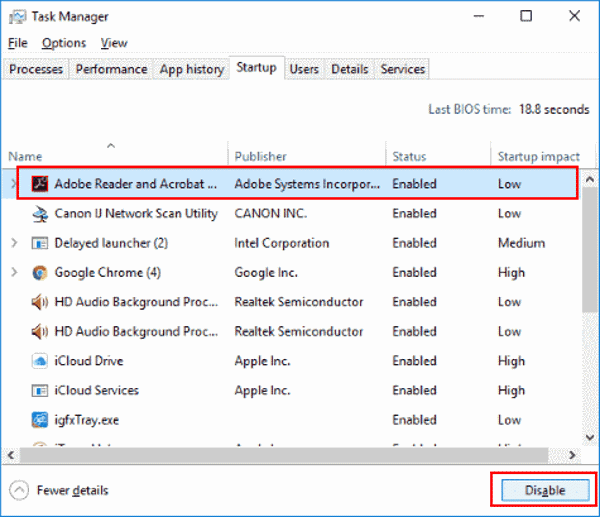Maximize the Task Manager window
The height and width of the screenshot is (517, 600).
click(x=526, y=16)
